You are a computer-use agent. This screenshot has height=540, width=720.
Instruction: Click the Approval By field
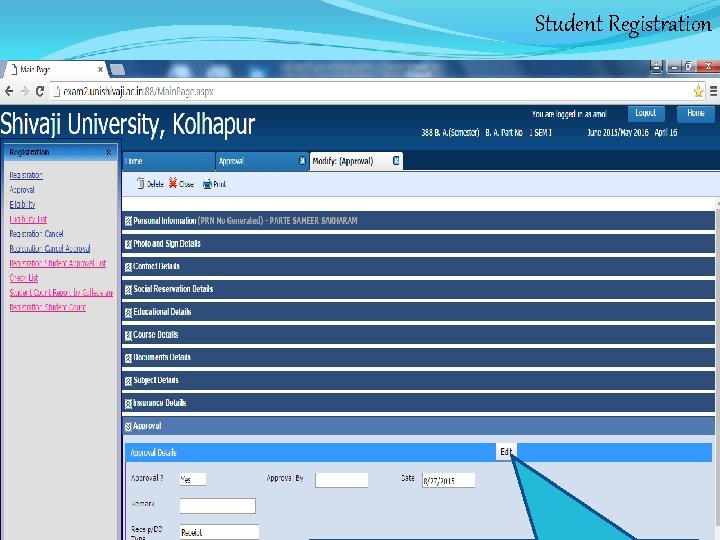pos(342,480)
